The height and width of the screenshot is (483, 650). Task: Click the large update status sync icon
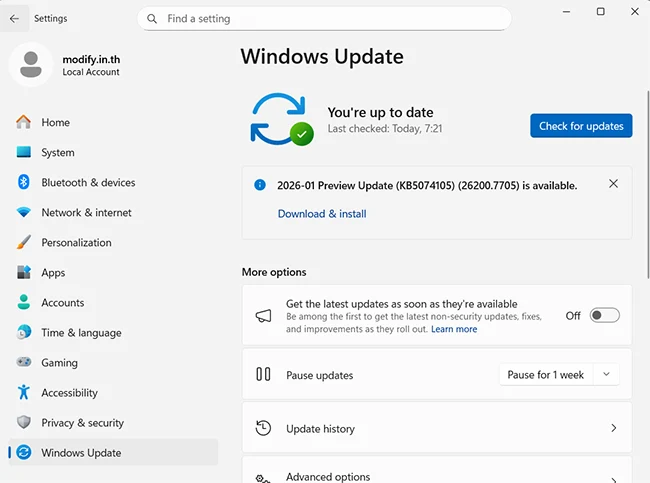click(x=282, y=119)
